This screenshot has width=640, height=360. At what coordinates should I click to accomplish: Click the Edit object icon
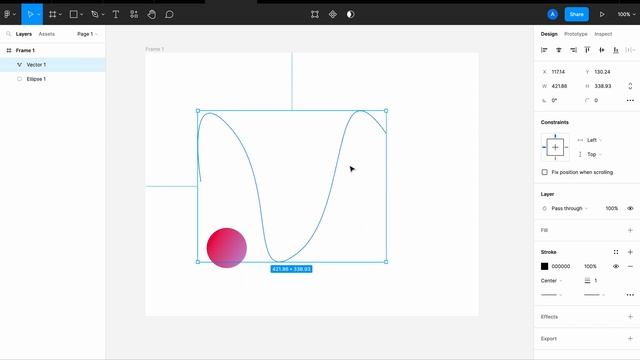coord(315,14)
